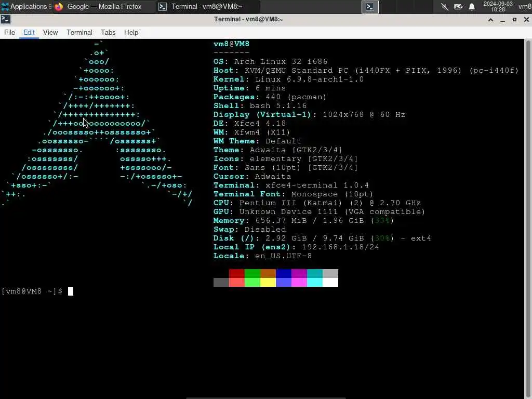Open the Tabs menu
Image resolution: width=532 pixels, height=399 pixels.
[108, 32]
